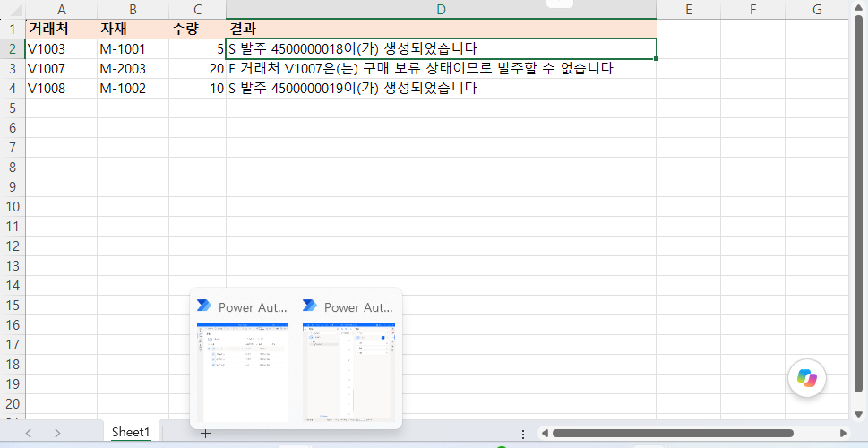Select quantity cell with value 20
Screen dimensions: 868x448
point(198,69)
